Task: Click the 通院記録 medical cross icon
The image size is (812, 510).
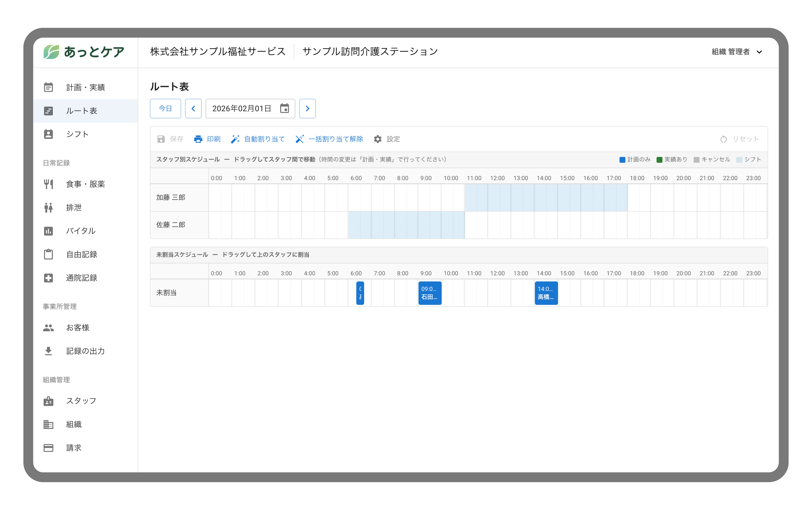Action: click(48, 278)
